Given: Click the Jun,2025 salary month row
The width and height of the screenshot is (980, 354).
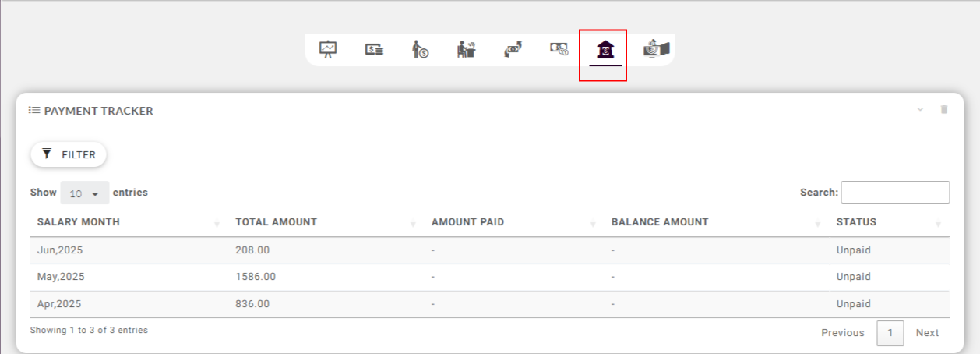Looking at the screenshot, I should (x=58, y=251).
